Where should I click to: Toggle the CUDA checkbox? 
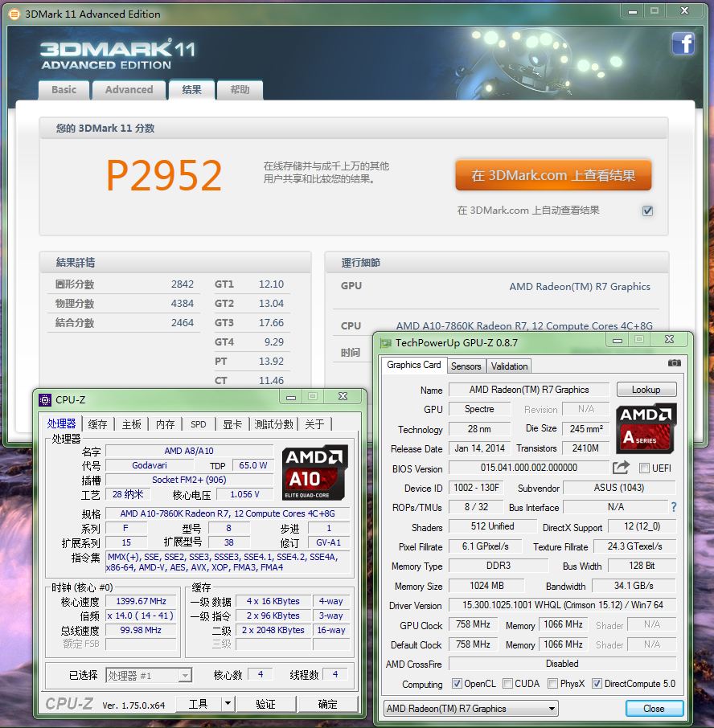click(x=507, y=684)
